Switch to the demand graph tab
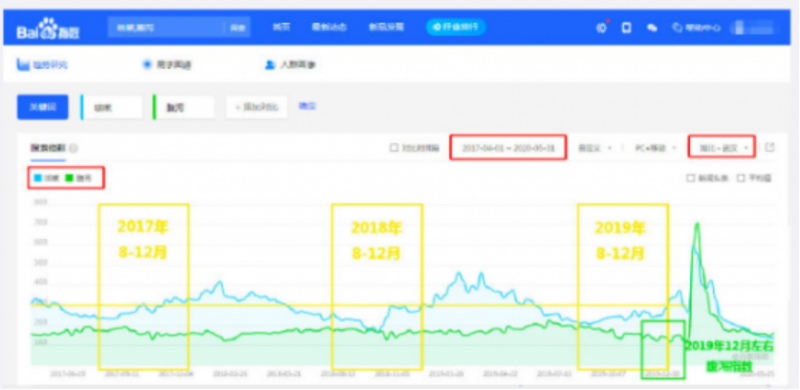 (x=167, y=65)
